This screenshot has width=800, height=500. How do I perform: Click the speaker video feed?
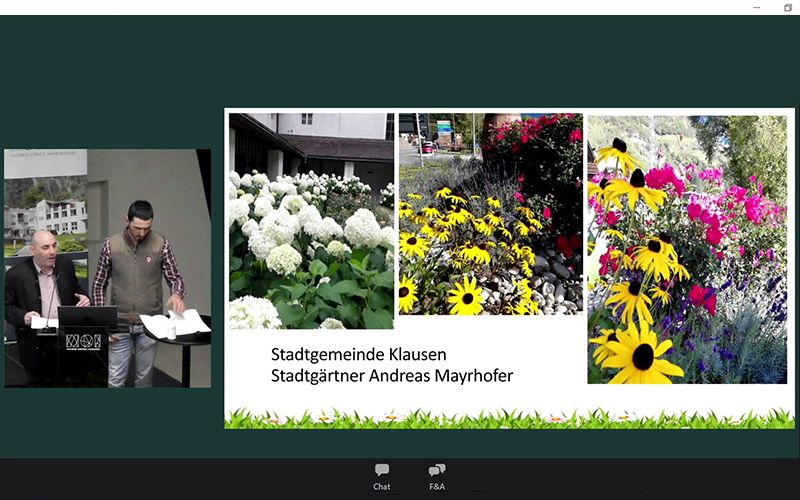pyautogui.click(x=107, y=268)
